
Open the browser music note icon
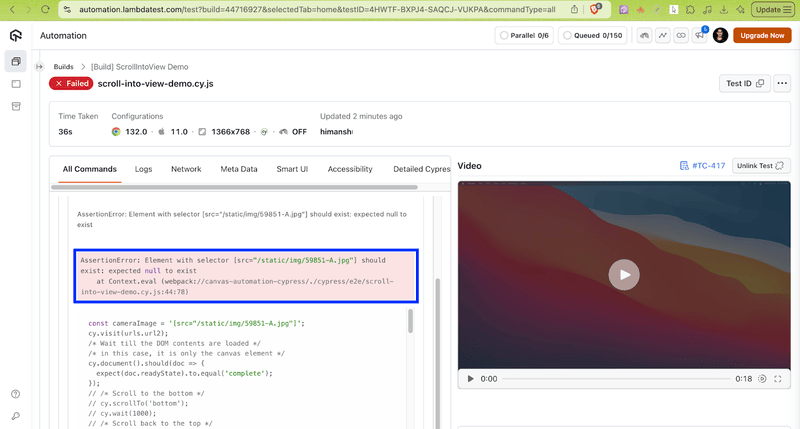[707, 10]
